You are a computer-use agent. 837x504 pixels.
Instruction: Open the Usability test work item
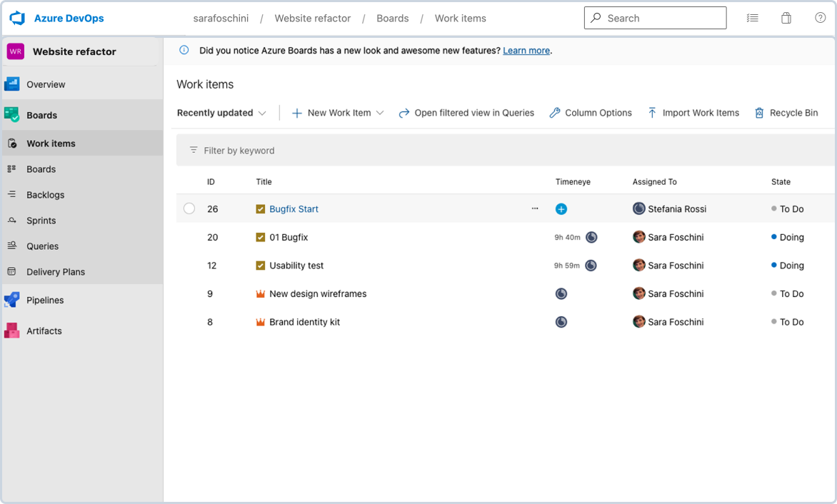[296, 266]
